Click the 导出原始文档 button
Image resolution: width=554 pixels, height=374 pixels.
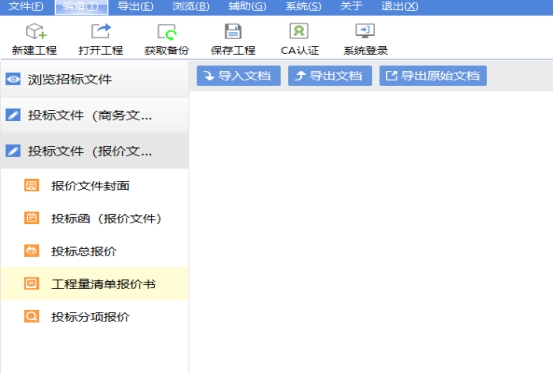(433, 76)
